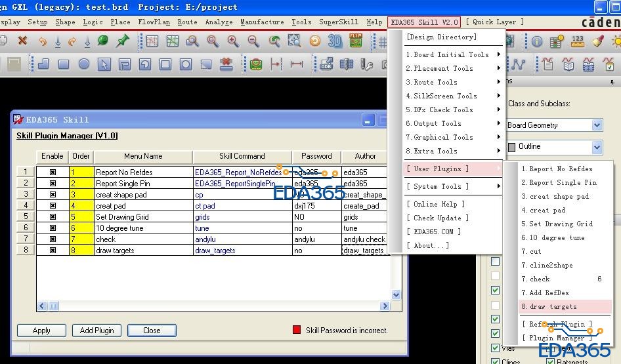Toggle the Vias visibility checkbox

[x=495, y=348]
